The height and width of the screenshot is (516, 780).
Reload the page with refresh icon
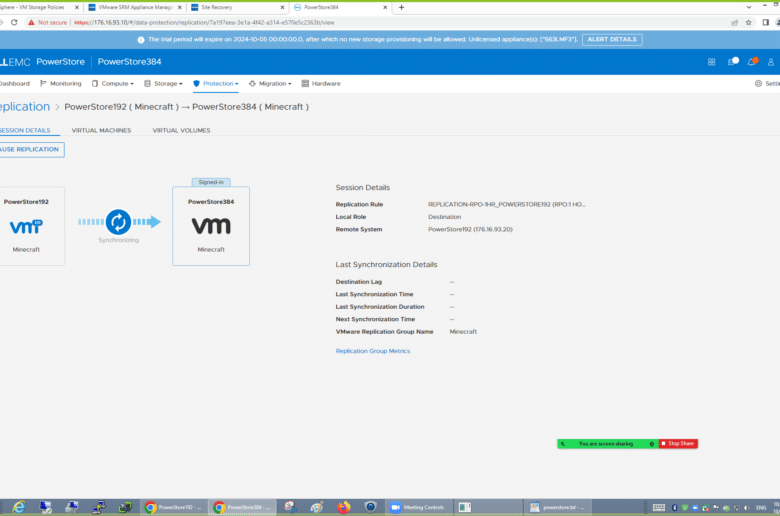coord(14,22)
